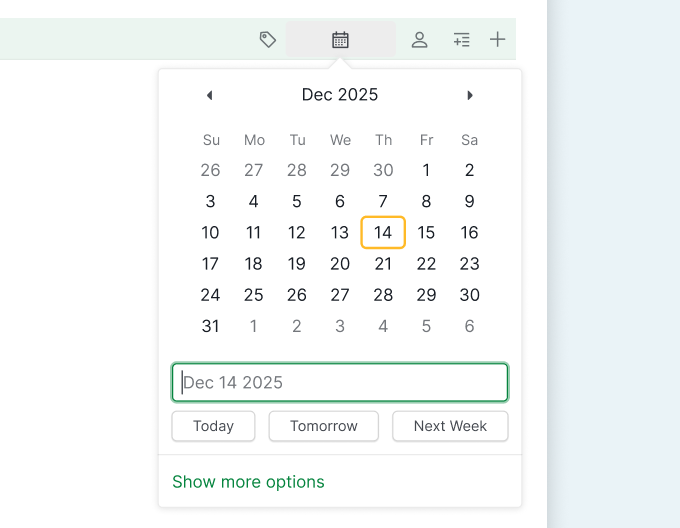Go to previous month arrow
Screen dimensions: 680x528
tap(209, 95)
